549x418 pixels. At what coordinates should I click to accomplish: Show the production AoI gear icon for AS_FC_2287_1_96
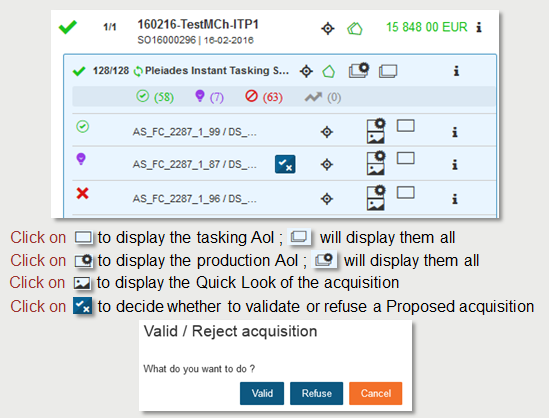coord(379,191)
